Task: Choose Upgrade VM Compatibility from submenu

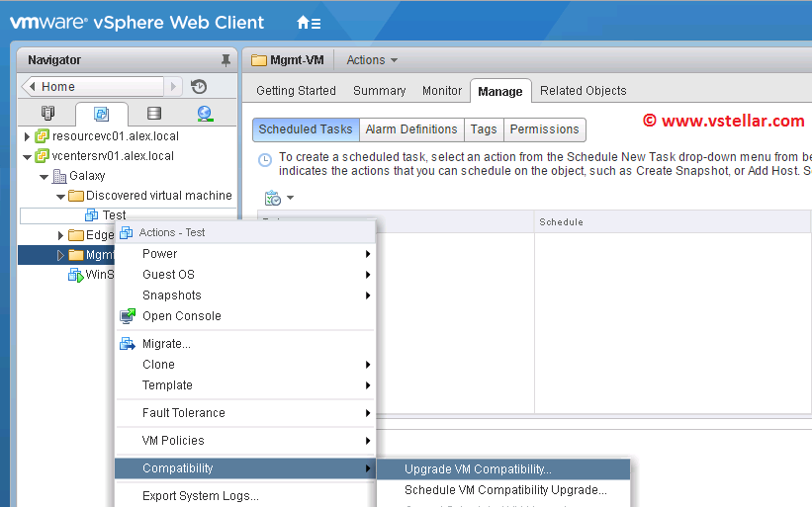Action: click(478, 469)
